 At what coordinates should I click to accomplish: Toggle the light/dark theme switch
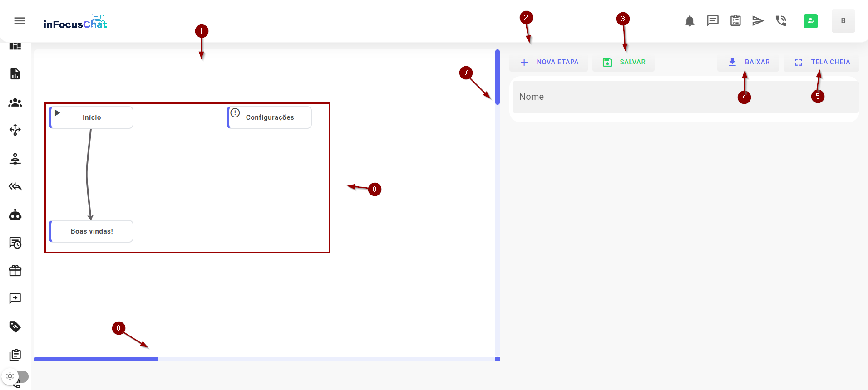15,376
